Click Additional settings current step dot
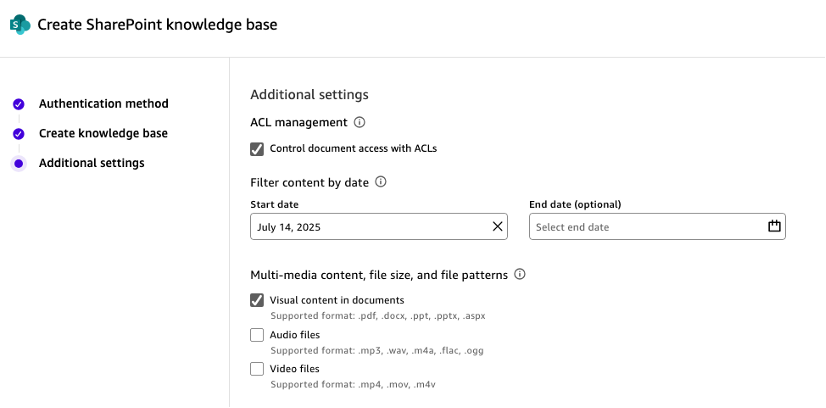Viewport: 826px width, 408px height. [18, 163]
